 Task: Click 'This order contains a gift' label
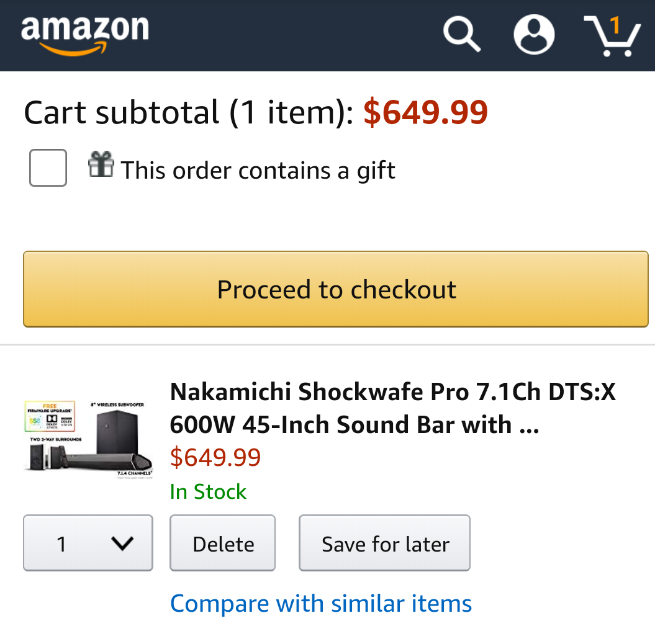click(258, 170)
